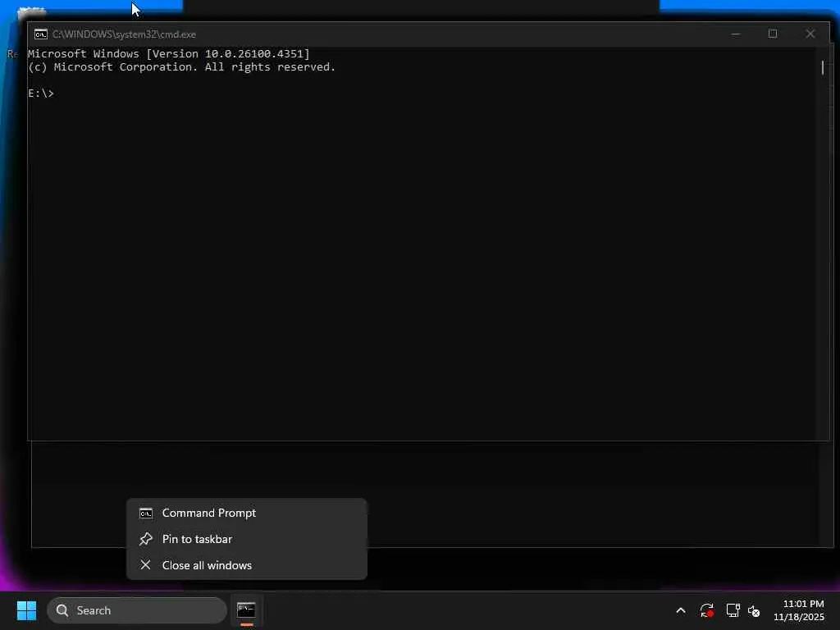Show hidden system tray icons
Image resolution: width=840 pixels, height=630 pixels.
point(680,610)
